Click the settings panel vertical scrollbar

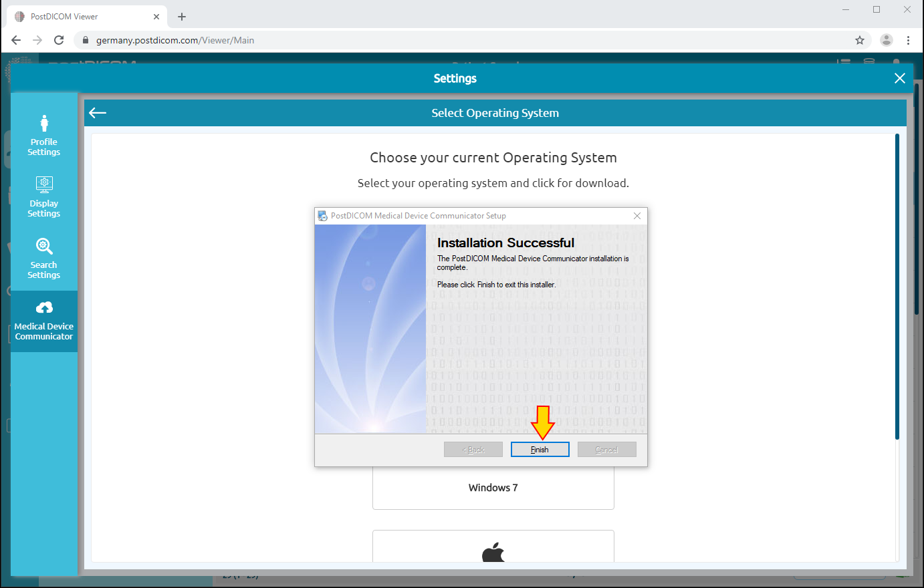897,286
